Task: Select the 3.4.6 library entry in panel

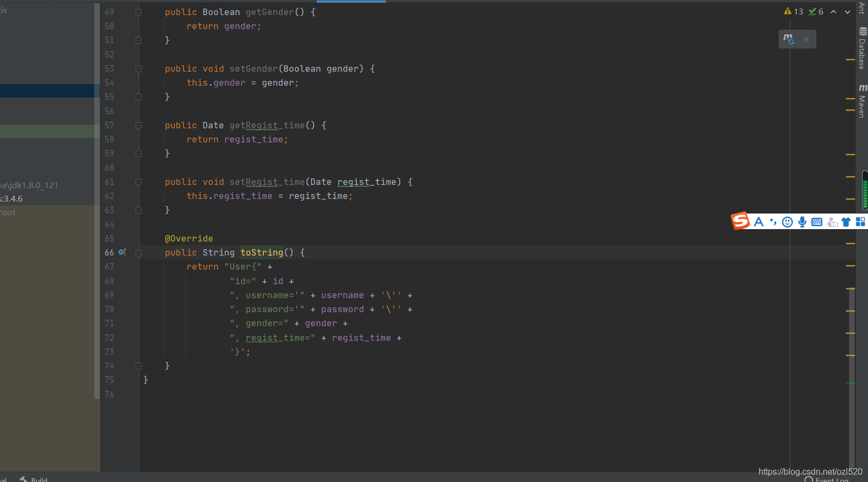Action: point(11,198)
